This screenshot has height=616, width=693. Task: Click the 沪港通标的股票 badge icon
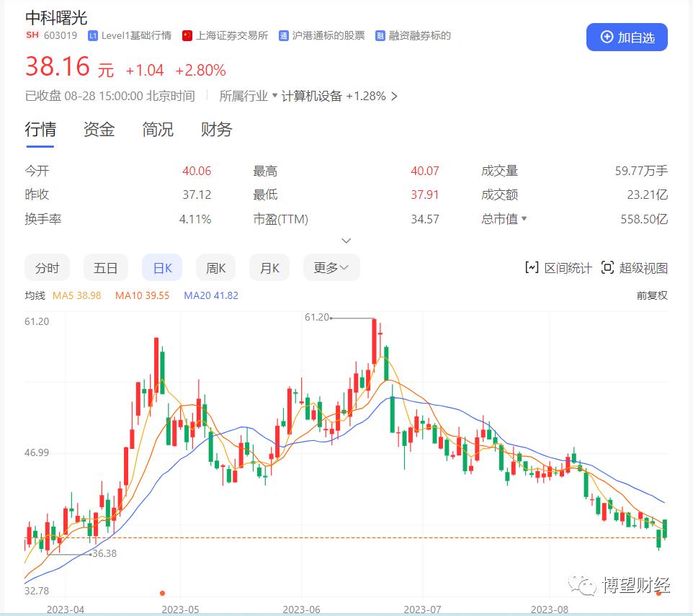pos(283,35)
